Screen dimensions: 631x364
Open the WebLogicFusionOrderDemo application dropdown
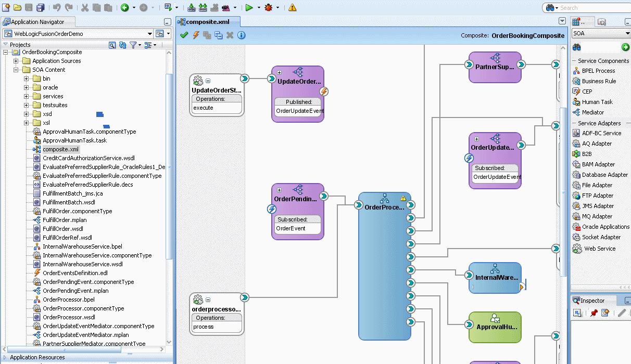[149, 34]
